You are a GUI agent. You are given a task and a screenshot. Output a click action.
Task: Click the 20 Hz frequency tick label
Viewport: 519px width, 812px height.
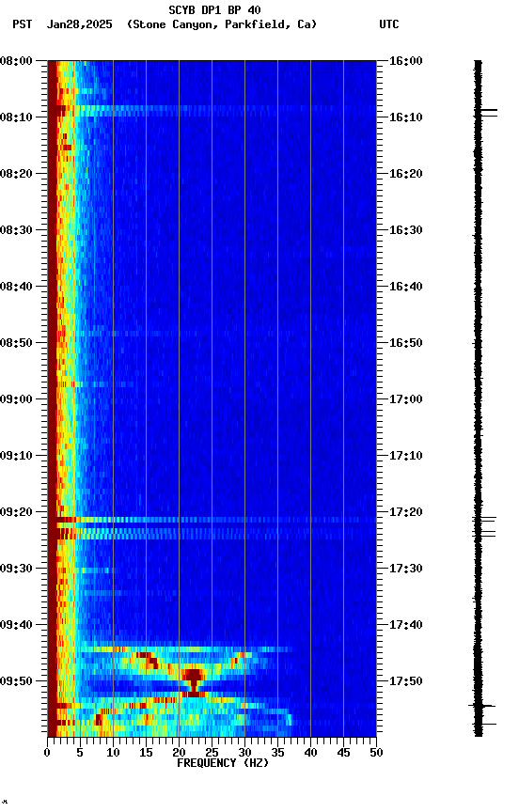point(179,753)
